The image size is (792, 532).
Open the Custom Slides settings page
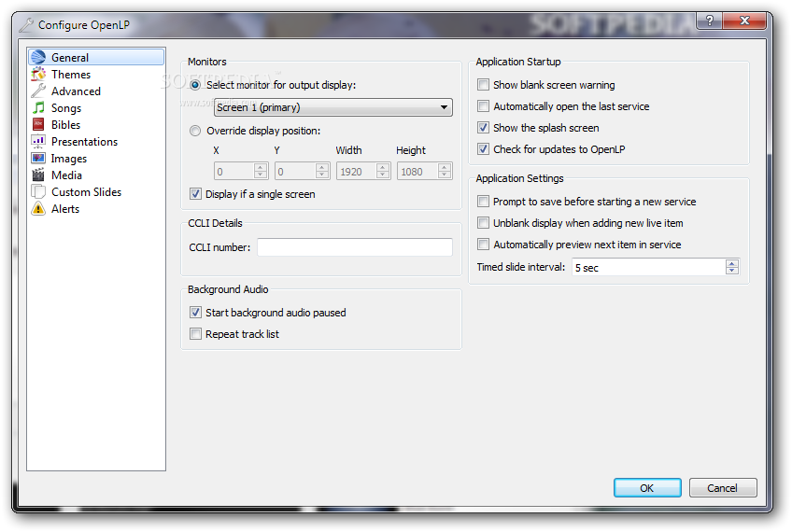96,192
